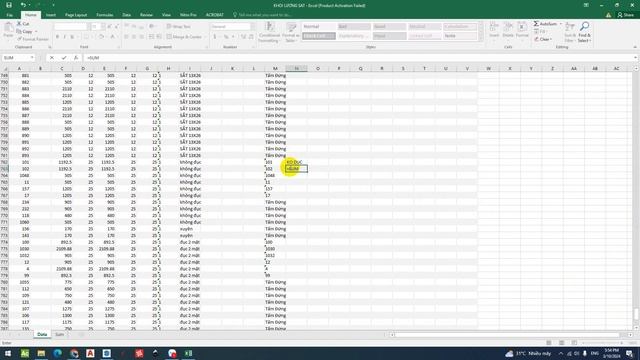The image size is (640, 360).
Task: Click the Percent Style icon
Action: [226, 37]
